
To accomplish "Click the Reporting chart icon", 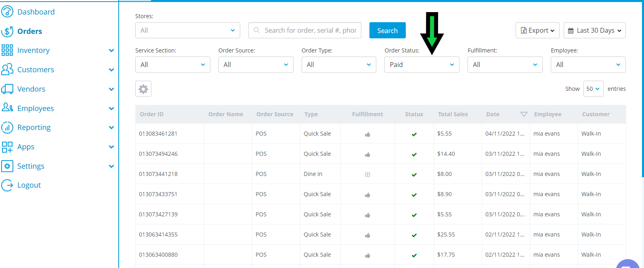I will [7, 128].
